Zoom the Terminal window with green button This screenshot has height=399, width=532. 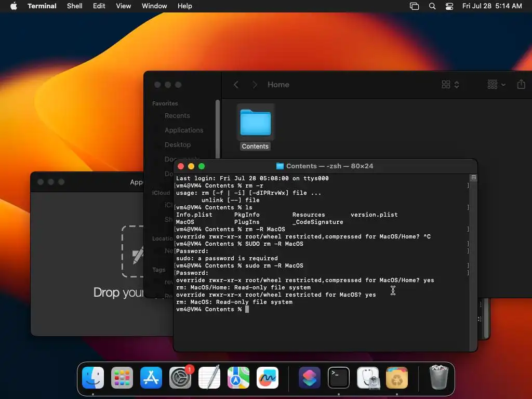tap(202, 166)
